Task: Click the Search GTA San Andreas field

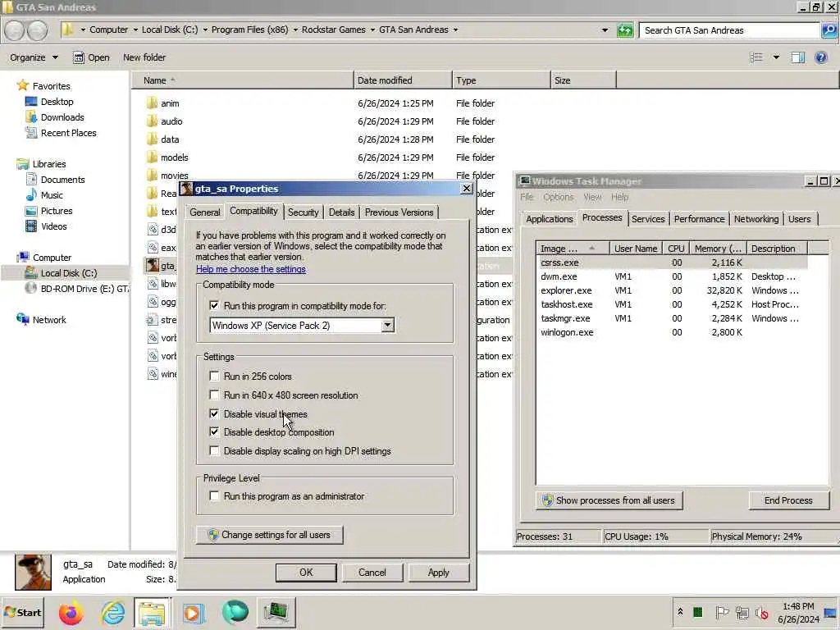Action: pos(729,30)
